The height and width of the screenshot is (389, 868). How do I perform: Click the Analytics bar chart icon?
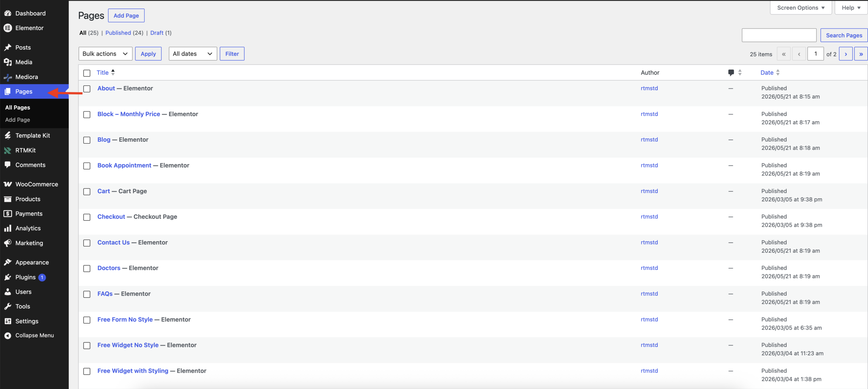click(8, 228)
